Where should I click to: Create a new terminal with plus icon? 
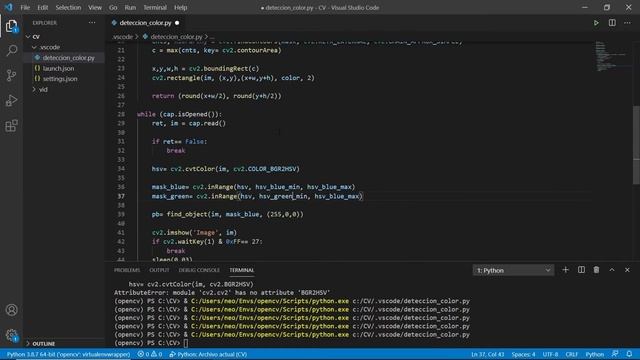565,270
